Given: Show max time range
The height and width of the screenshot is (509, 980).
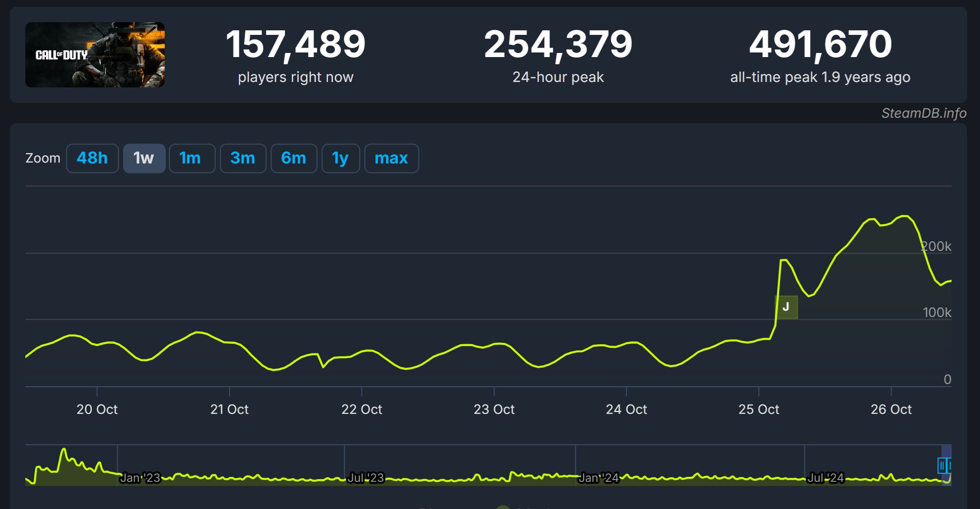Looking at the screenshot, I should pos(391,158).
